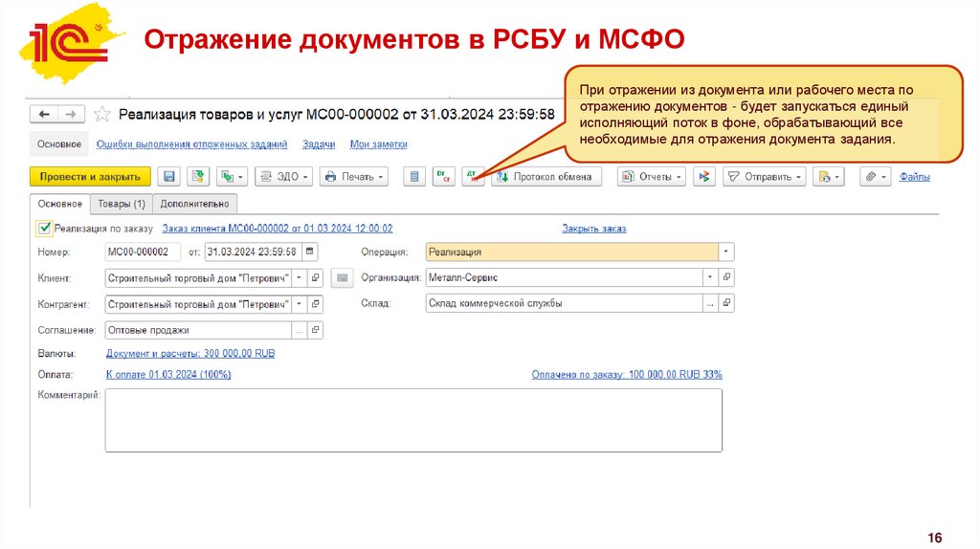Toggle the Реализация по заказу checkbox

(44, 228)
